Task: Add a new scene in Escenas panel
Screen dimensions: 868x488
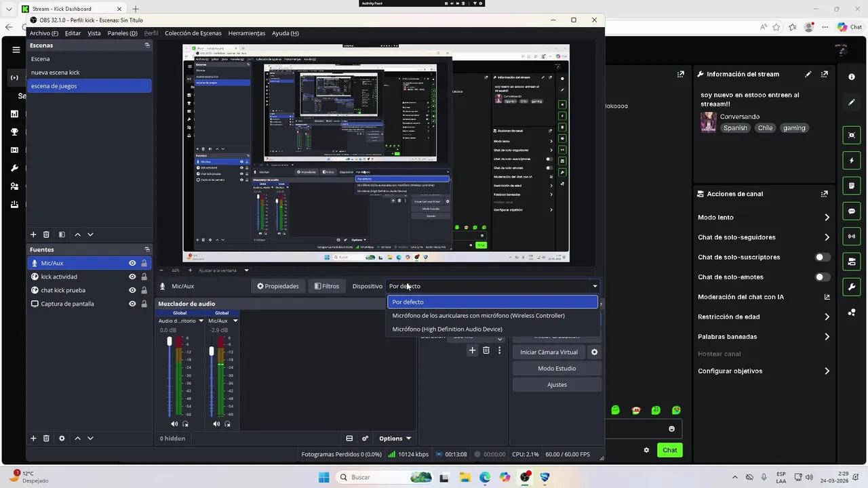Action: click(x=33, y=235)
